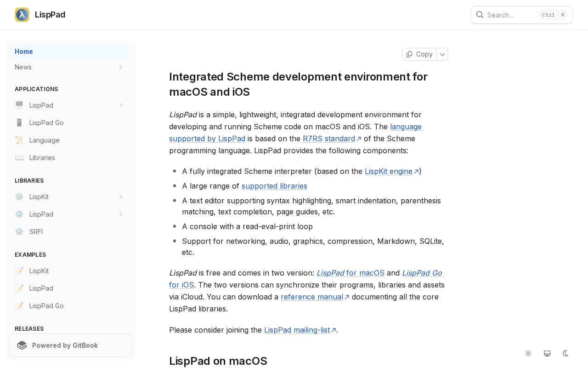The height and width of the screenshot is (368, 588).
Task: Click the gear icon next to SRFI
Action: [x=19, y=232]
